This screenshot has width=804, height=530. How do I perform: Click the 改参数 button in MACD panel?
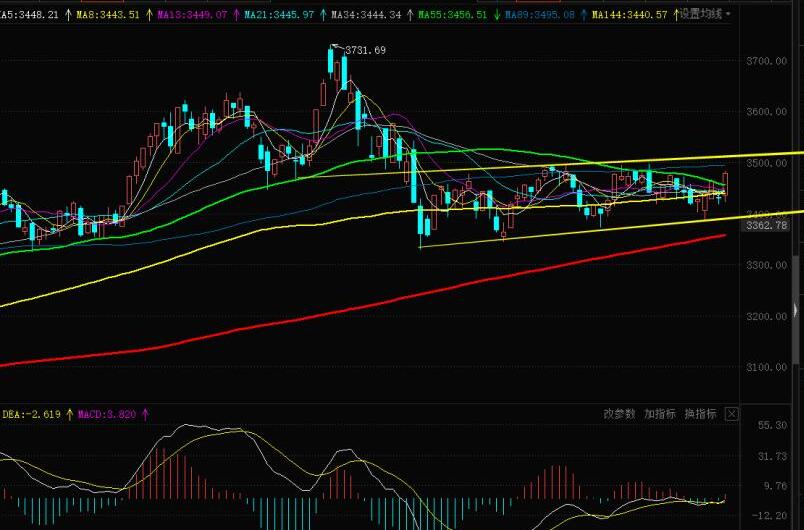[620, 414]
